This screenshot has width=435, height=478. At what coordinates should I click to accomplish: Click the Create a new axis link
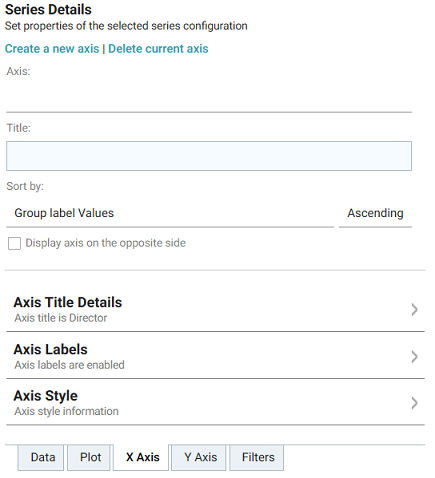[52, 49]
